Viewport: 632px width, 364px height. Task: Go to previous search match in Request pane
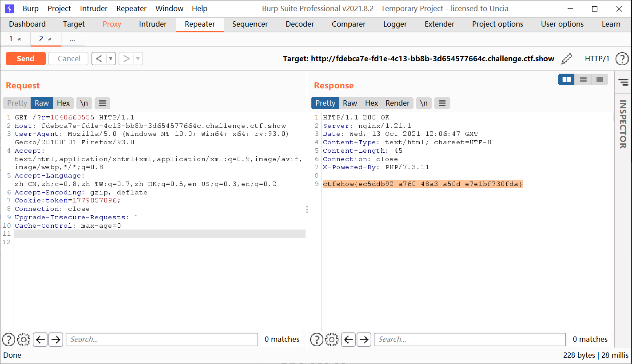click(x=40, y=340)
